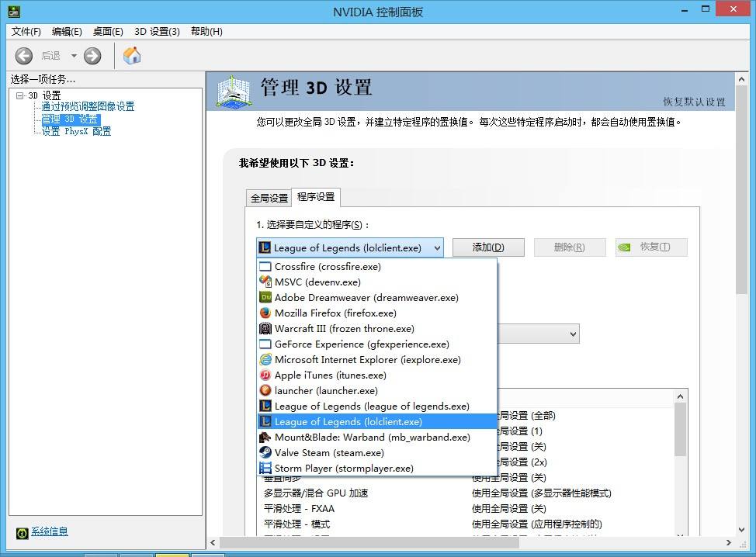Viewport: 756px width, 557px height.
Task: Select the 多显示器/混合 GPU 加速 setting row
Action: [x=466, y=493]
